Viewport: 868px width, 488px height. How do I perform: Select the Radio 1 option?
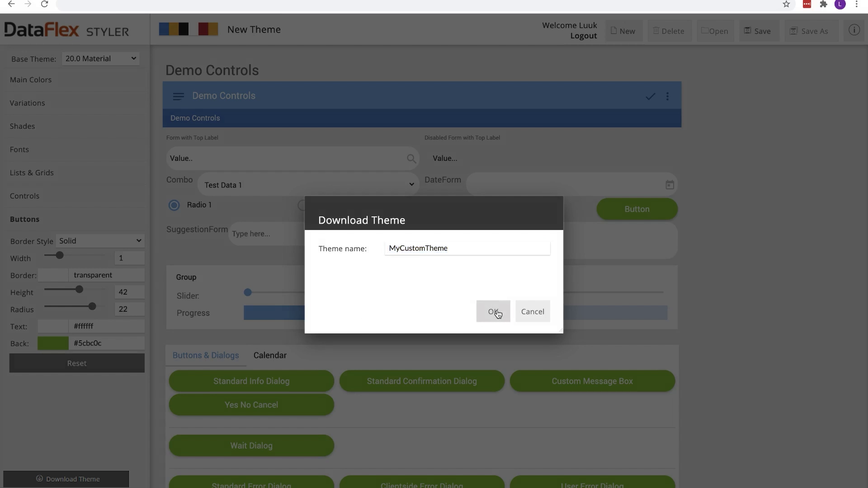[174, 205]
